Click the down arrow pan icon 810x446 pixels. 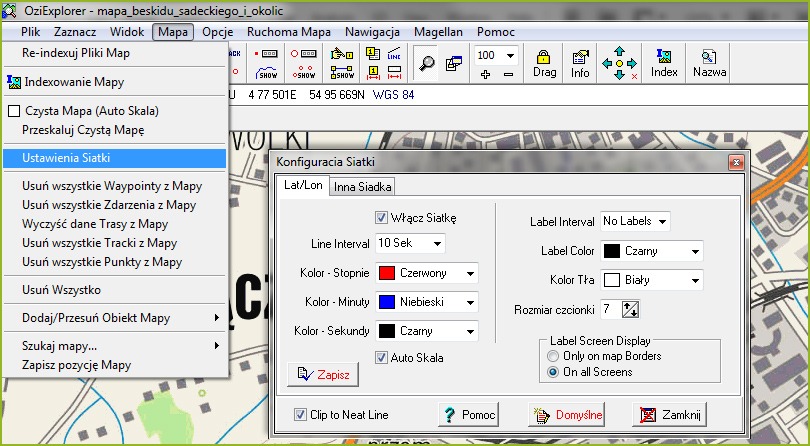coord(619,75)
